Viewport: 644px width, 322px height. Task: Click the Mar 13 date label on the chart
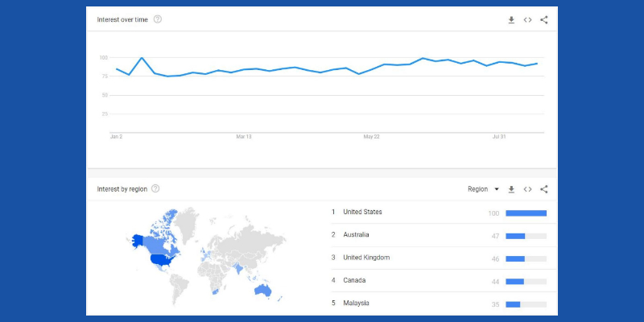[x=244, y=137]
